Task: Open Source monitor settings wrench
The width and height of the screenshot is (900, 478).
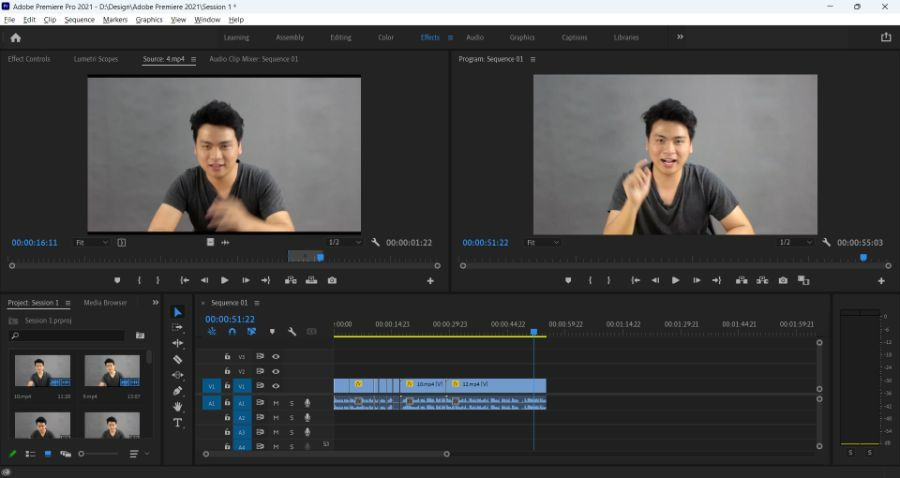Action: (x=375, y=243)
